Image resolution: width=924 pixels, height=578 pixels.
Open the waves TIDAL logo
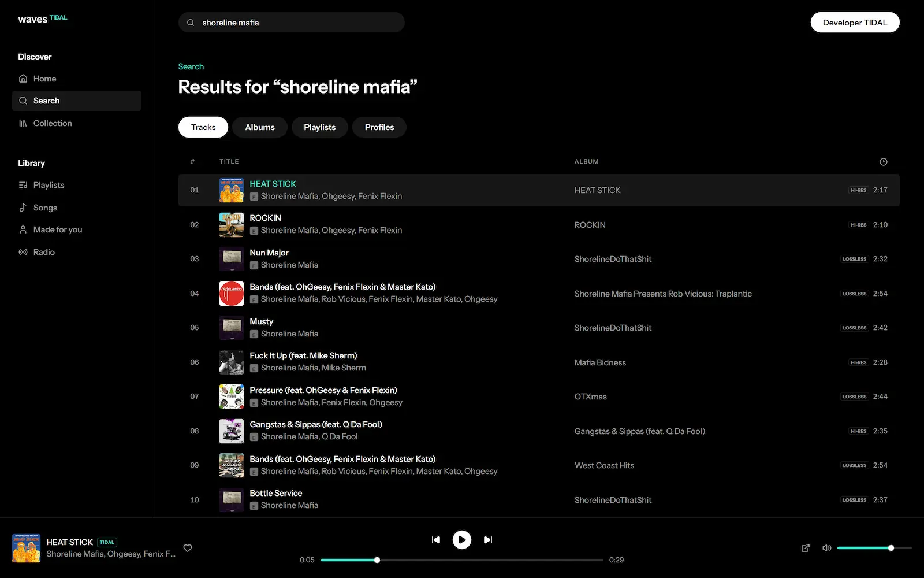tap(42, 19)
